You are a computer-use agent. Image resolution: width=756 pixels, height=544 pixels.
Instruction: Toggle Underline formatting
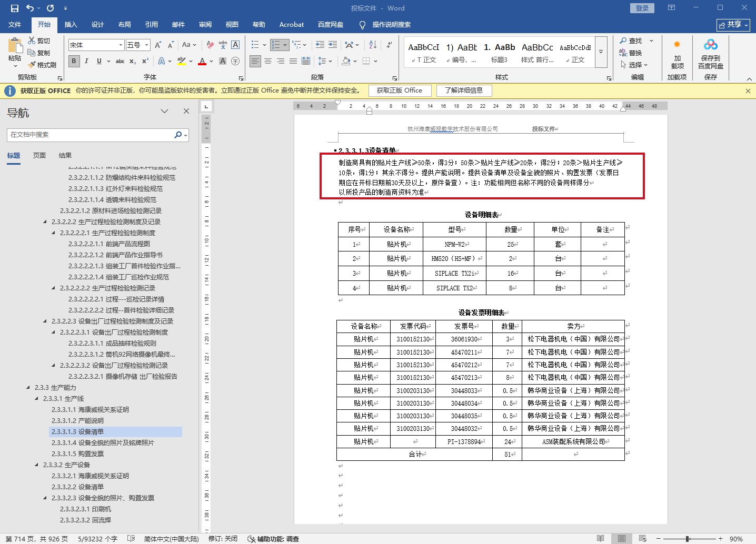pos(99,61)
